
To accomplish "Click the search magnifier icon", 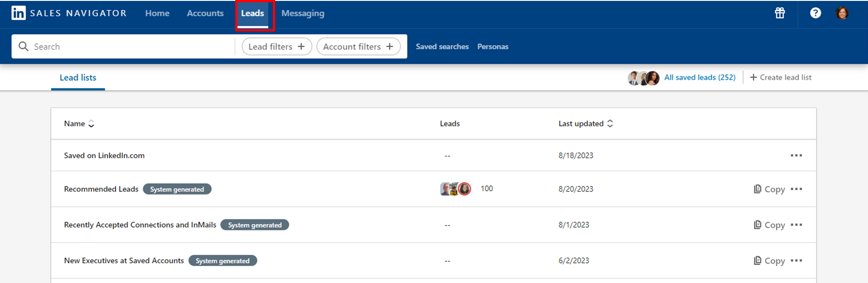I will click(23, 46).
